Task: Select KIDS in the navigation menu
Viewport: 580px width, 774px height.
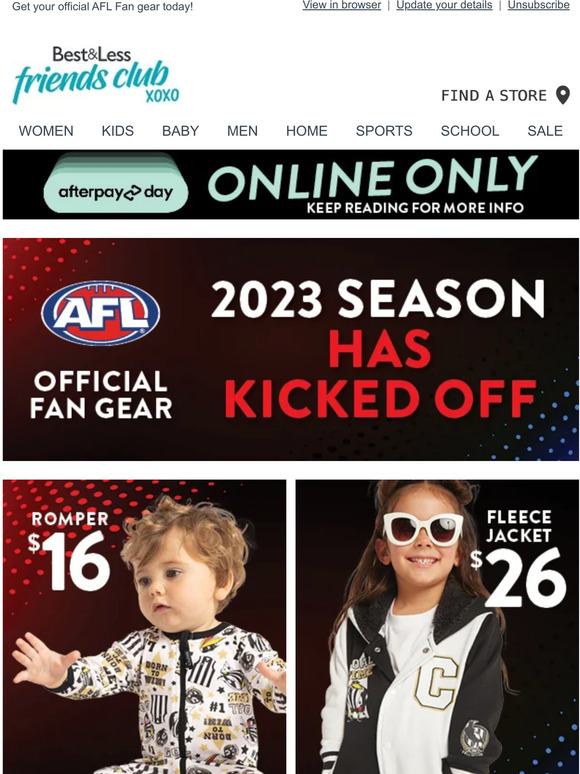Action: [117, 131]
